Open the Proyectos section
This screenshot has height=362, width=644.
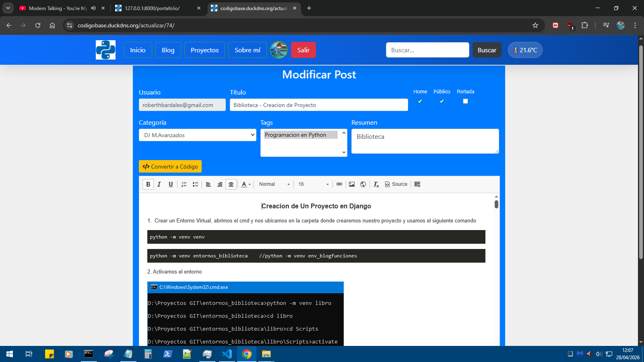tap(204, 50)
